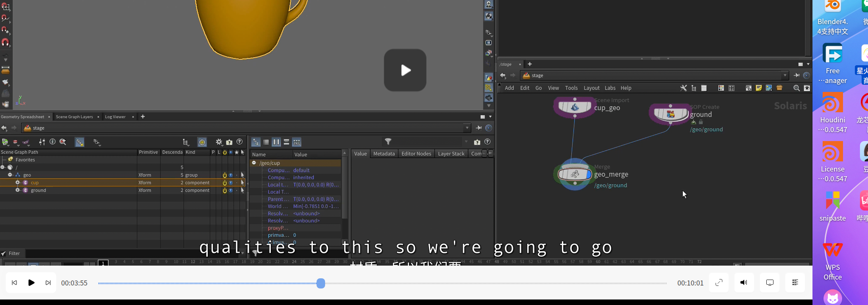Click the find node magnifier icon

pyautogui.click(x=796, y=88)
